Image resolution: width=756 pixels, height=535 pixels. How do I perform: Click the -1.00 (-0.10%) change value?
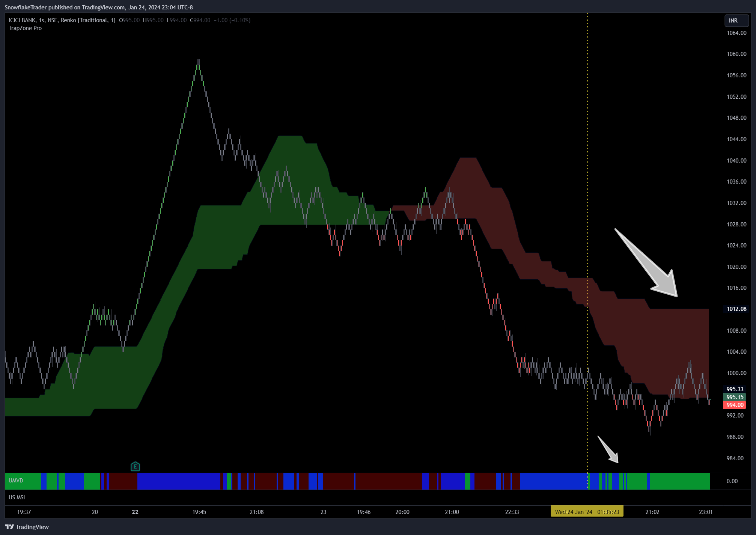coord(232,20)
